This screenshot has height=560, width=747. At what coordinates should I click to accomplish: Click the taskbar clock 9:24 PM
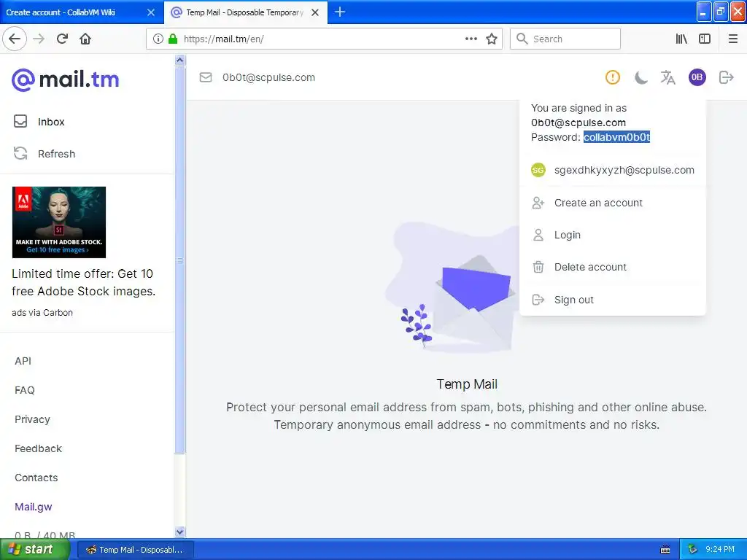[x=720, y=550]
